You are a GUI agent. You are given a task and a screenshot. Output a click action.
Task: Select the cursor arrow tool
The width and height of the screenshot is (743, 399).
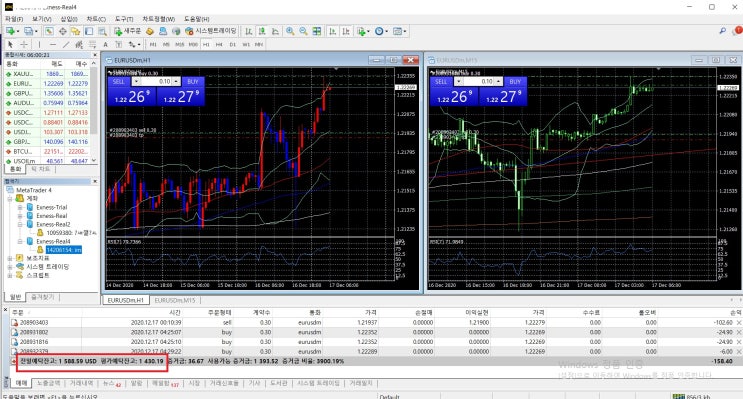coord(10,44)
